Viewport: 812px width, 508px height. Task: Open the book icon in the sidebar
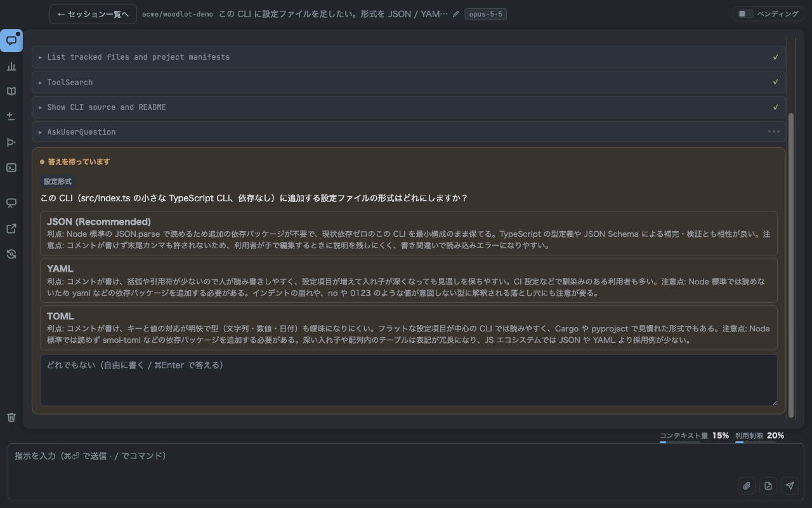tap(11, 91)
